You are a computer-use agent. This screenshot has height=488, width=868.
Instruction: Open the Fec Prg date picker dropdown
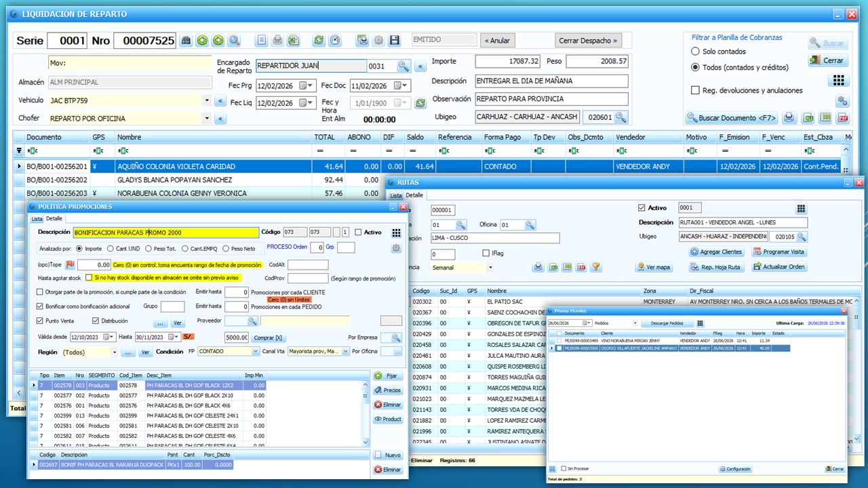[x=311, y=86]
